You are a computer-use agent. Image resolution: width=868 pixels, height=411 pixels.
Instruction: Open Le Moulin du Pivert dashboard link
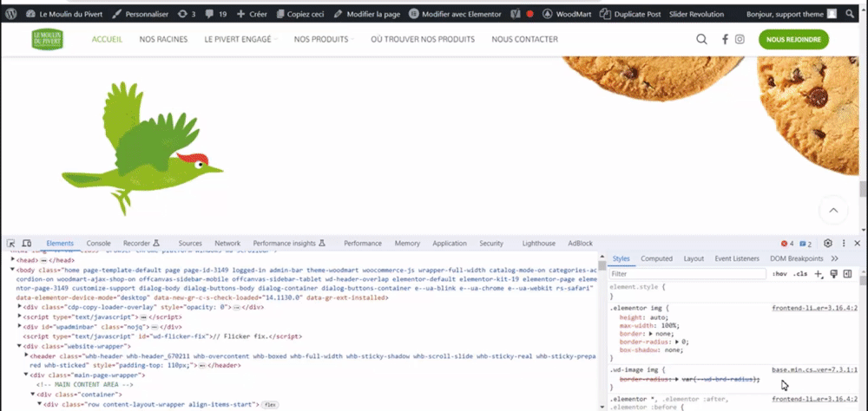coord(63,15)
